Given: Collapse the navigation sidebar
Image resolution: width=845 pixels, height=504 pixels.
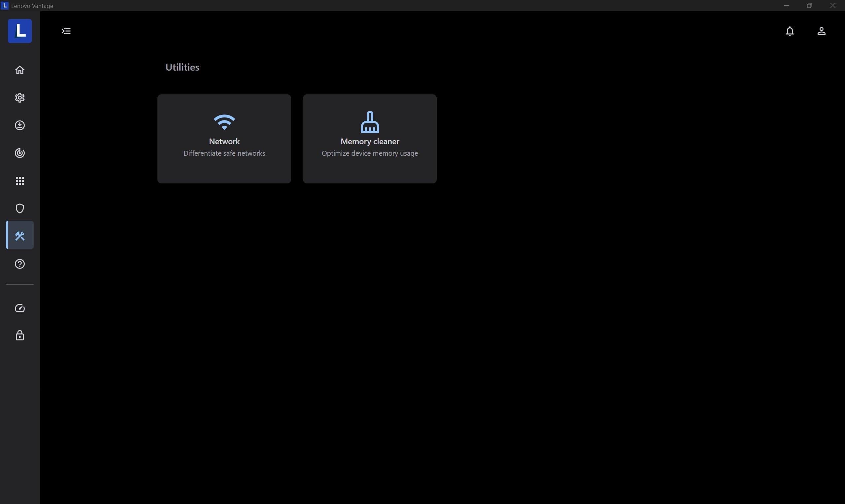Looking at the screenshot, I should coord(66,31).
